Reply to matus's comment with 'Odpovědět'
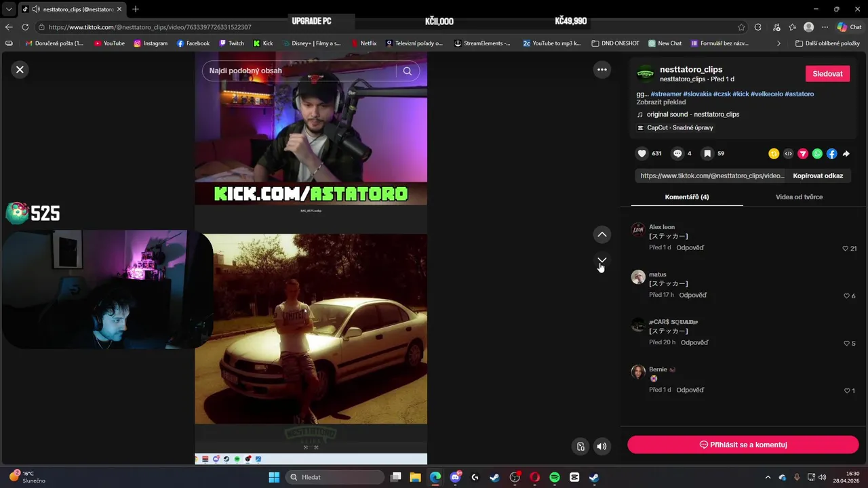 [x=693, y=295]
